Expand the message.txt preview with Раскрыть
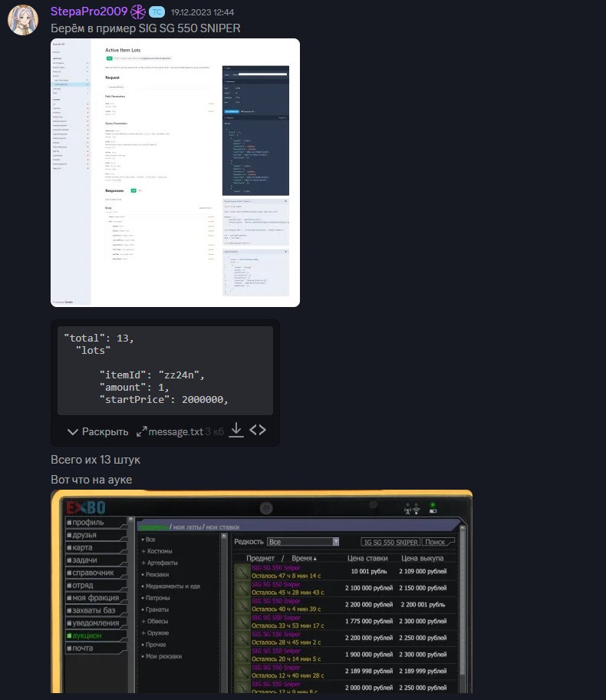Screen dimensions: 606x700 tap(97, 431)
